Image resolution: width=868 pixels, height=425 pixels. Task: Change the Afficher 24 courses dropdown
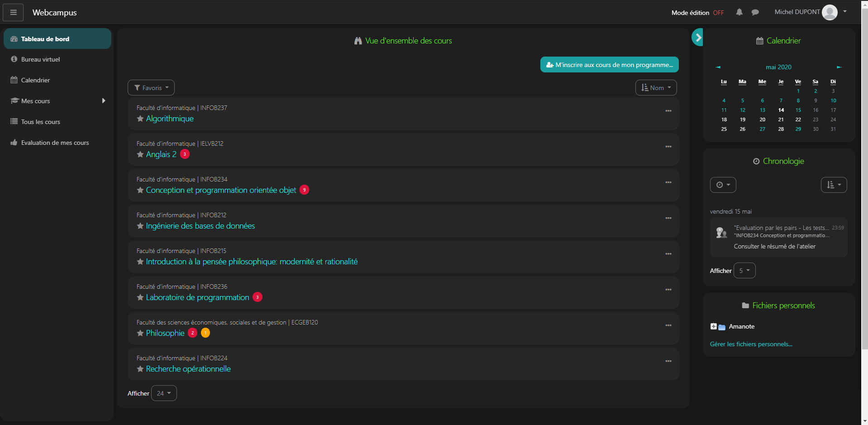click(163, 393)
